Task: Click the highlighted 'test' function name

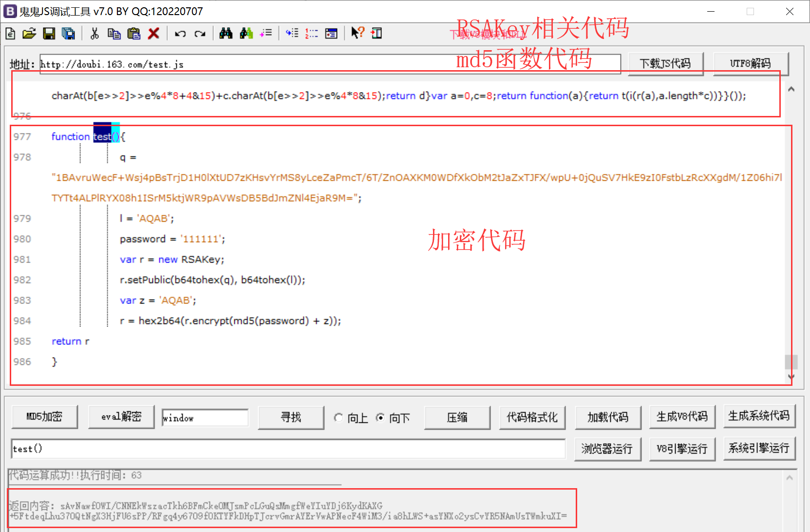Action: pyautogui.click(x=102, y=137)
